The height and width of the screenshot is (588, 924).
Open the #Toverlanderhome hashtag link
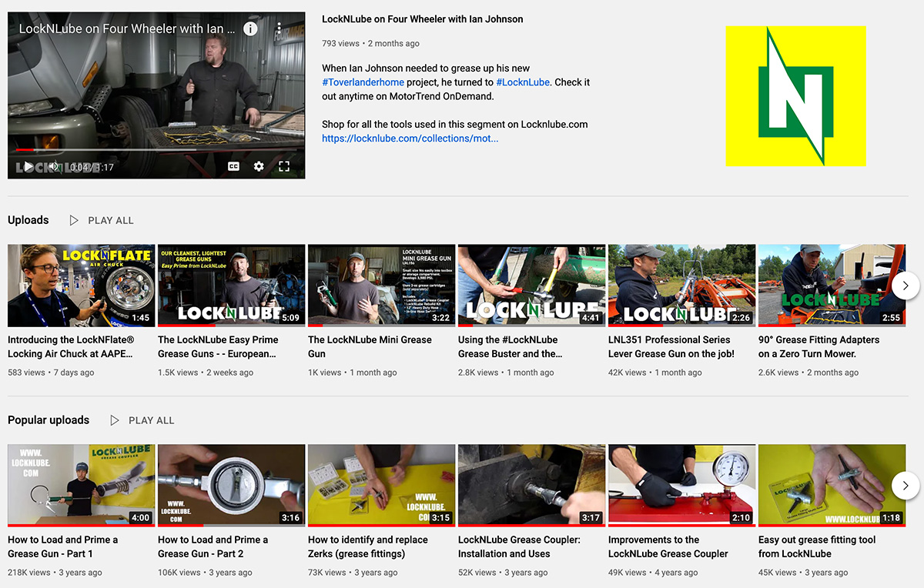point(363,82)
